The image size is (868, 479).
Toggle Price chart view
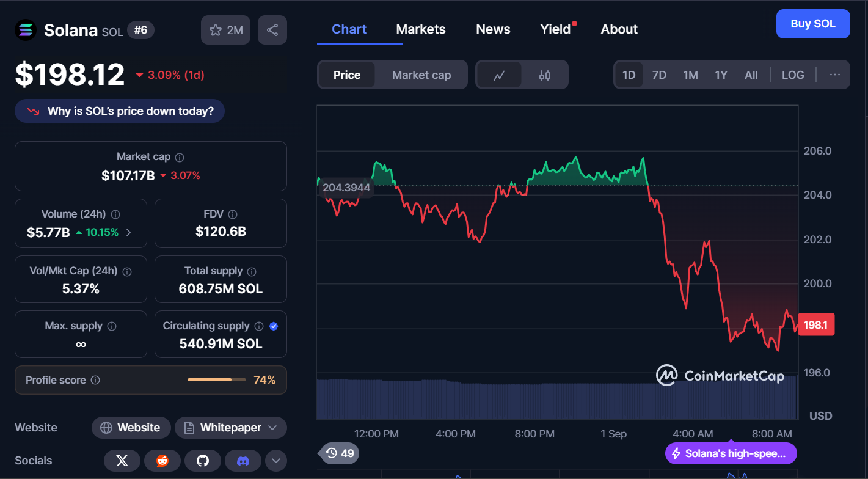(x=347, y=75)
